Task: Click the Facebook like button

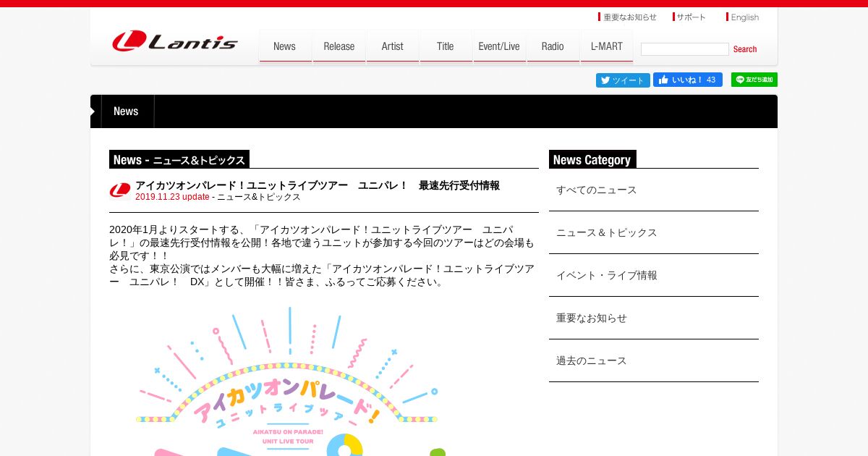Action: tap(688, 80)
